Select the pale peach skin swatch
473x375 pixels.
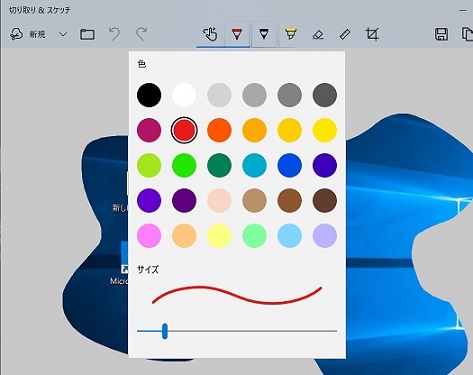[219, 200]
